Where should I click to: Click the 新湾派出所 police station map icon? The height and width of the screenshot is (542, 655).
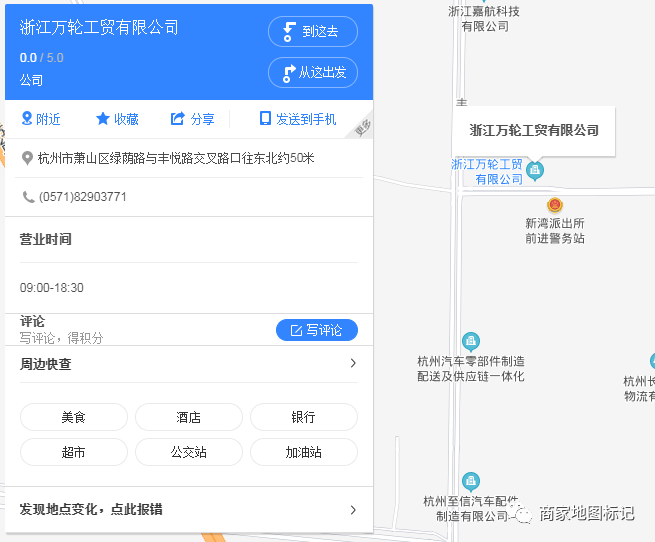(555, 205)
